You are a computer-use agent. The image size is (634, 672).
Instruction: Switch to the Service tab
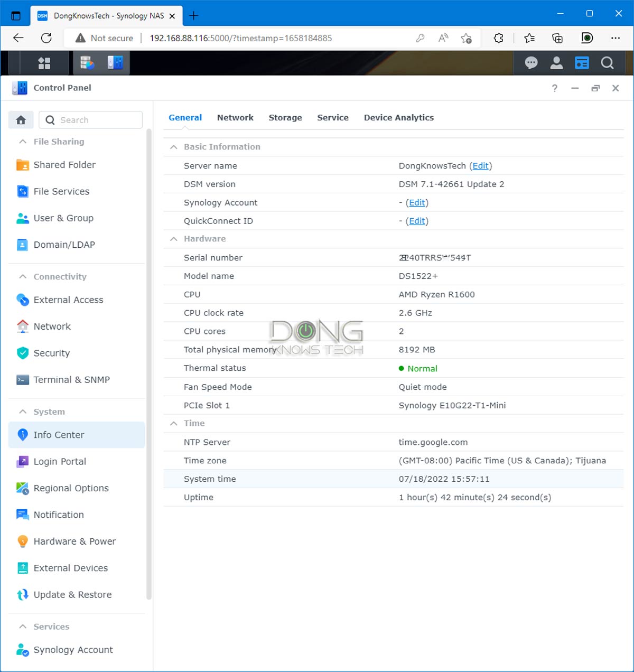(x=333, y=118)
